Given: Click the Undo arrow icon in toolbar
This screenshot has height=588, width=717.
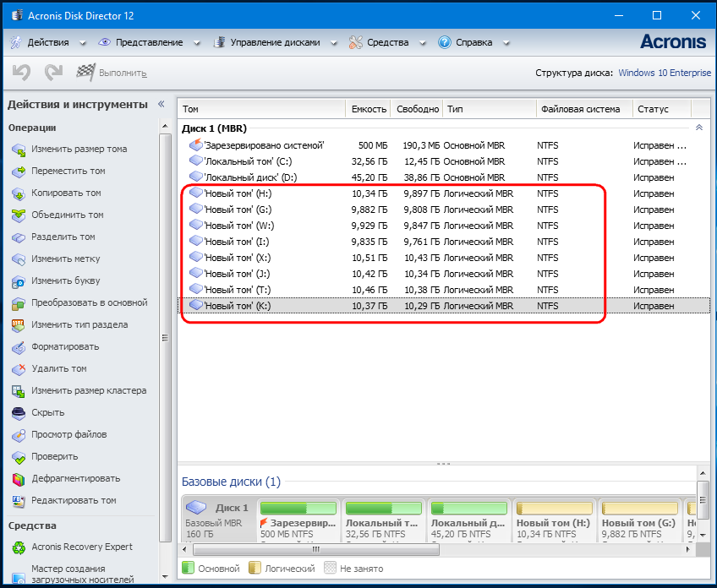Looking at the screenshot, I should (x=21, y=73).
